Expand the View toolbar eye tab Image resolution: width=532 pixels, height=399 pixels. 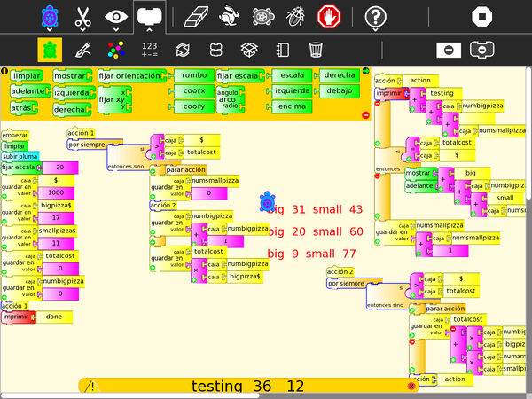pos(115,16)
